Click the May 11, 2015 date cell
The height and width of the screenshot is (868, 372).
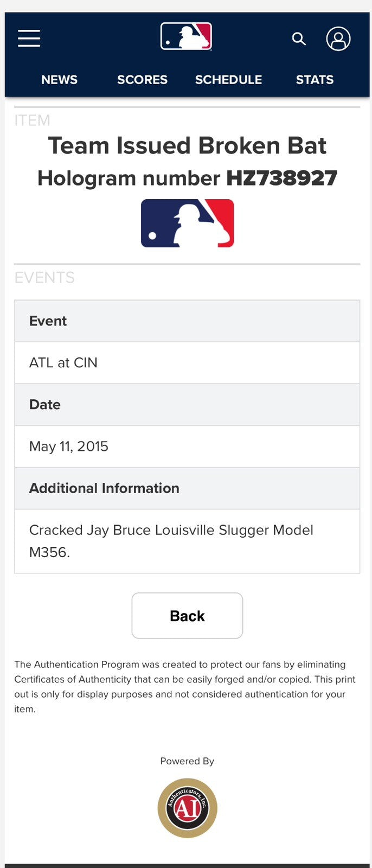click(187, 446)
